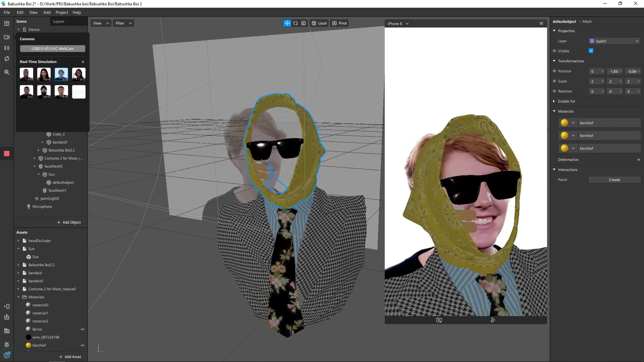Click the Create patch button
This screenshot has height=362, width=644.
(614, 180)
